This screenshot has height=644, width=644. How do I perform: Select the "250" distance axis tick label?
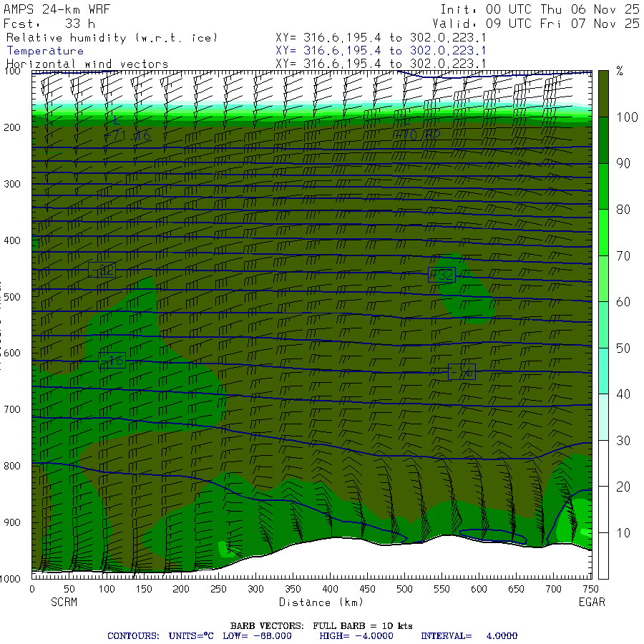pyautogui.click(x=218, y=590)
